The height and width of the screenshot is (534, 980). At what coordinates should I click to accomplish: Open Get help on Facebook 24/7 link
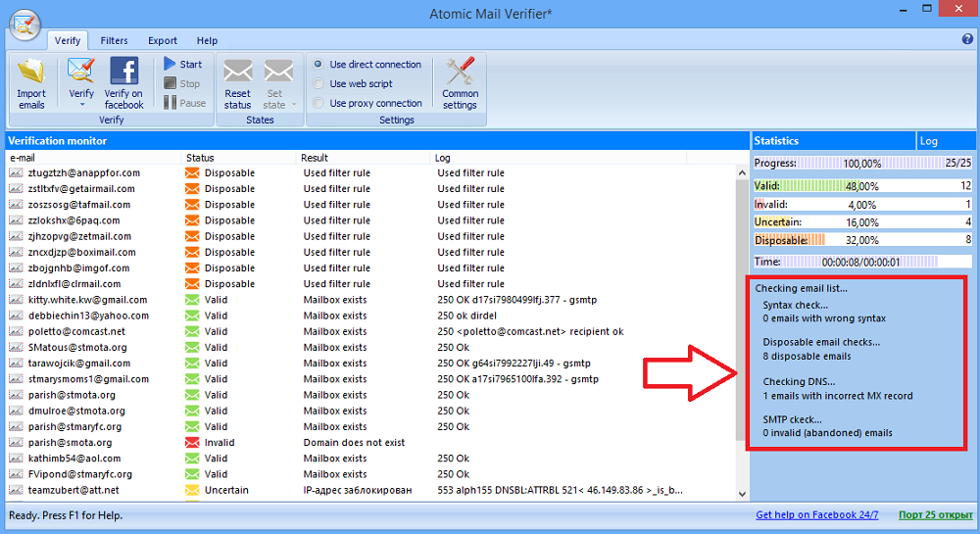tap(817, 514)
